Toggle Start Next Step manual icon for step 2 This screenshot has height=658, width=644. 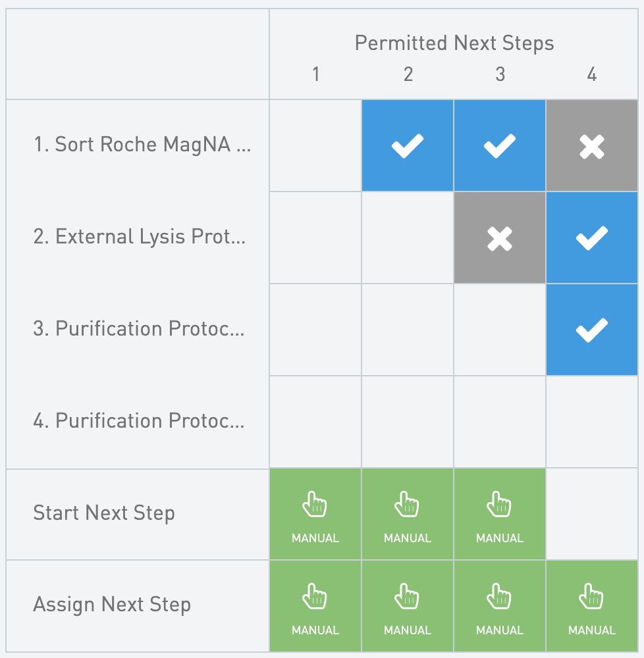coord(408,514)
